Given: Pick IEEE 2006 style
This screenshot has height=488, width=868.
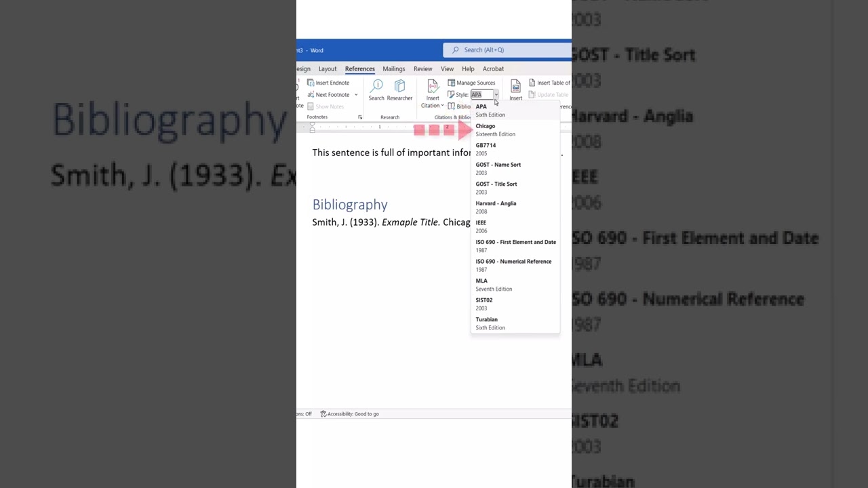Looking at the screenshot, I should coord(515,226).
